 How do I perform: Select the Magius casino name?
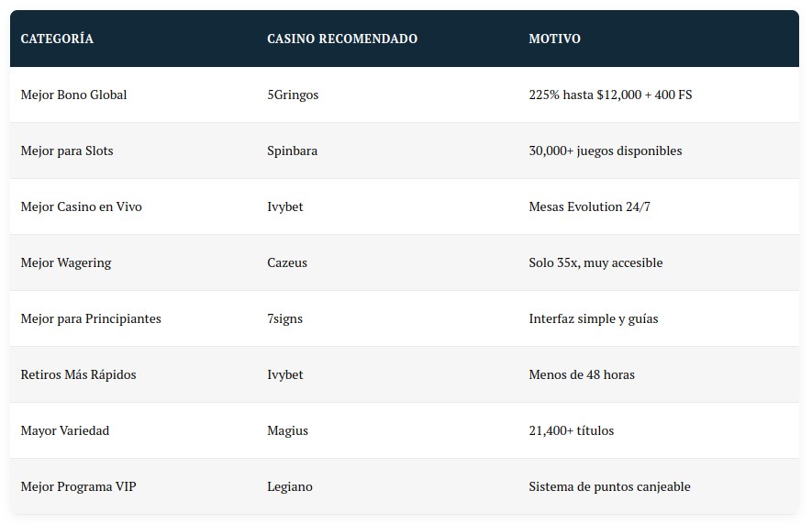tap(287, 430)
